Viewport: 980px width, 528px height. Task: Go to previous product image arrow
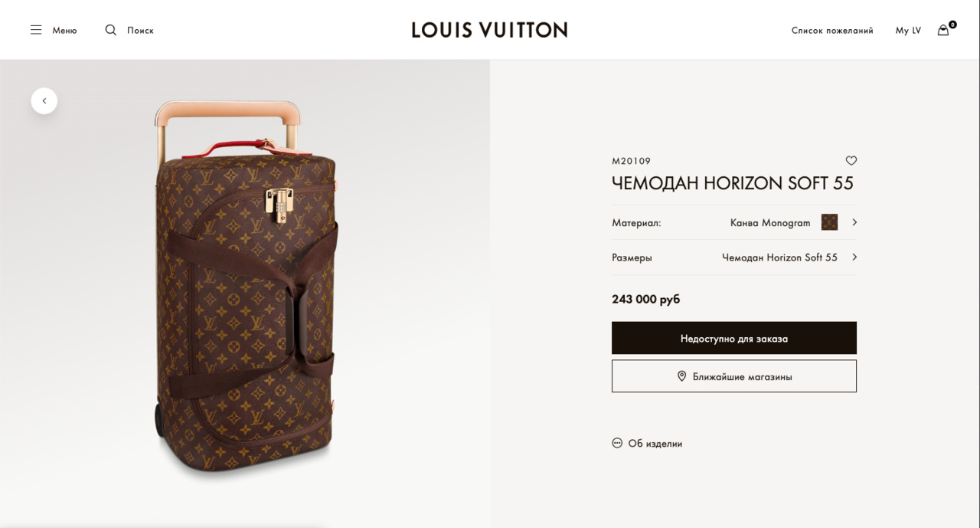tap(44, 101)
